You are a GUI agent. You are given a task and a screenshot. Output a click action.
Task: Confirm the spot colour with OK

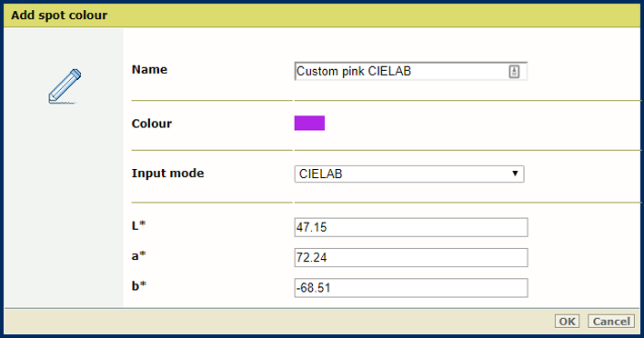[x=567, y=321]
